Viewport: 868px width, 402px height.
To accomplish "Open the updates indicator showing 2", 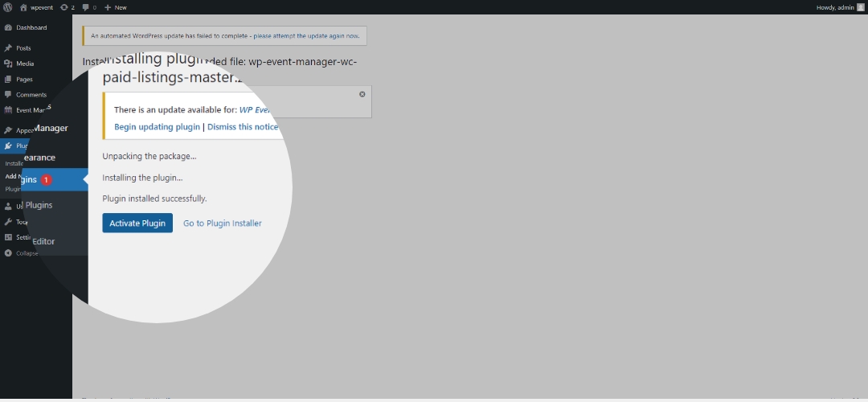I will pos(67,7).
